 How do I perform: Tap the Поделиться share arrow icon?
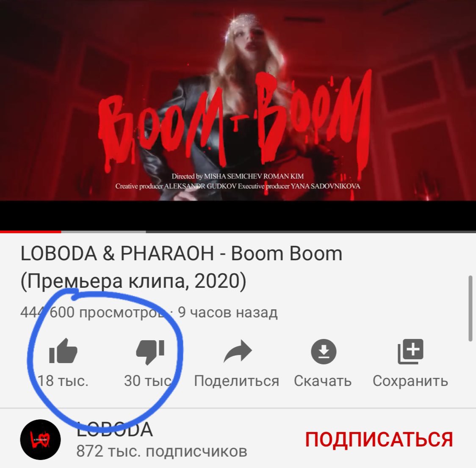(x=238, y=352)
